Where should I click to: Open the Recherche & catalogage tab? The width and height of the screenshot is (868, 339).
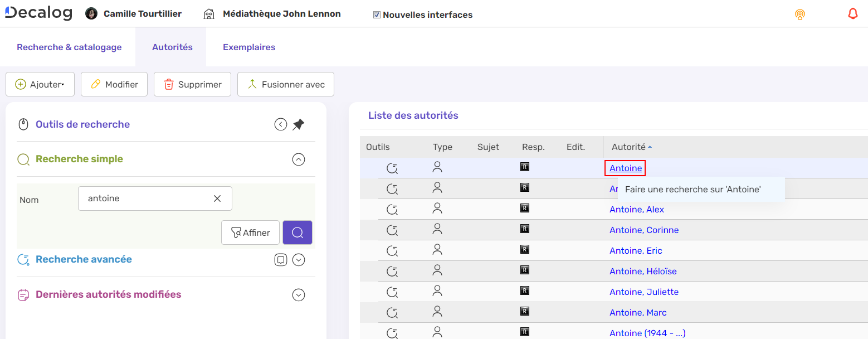pyautogui.click(x=69, y=47)
